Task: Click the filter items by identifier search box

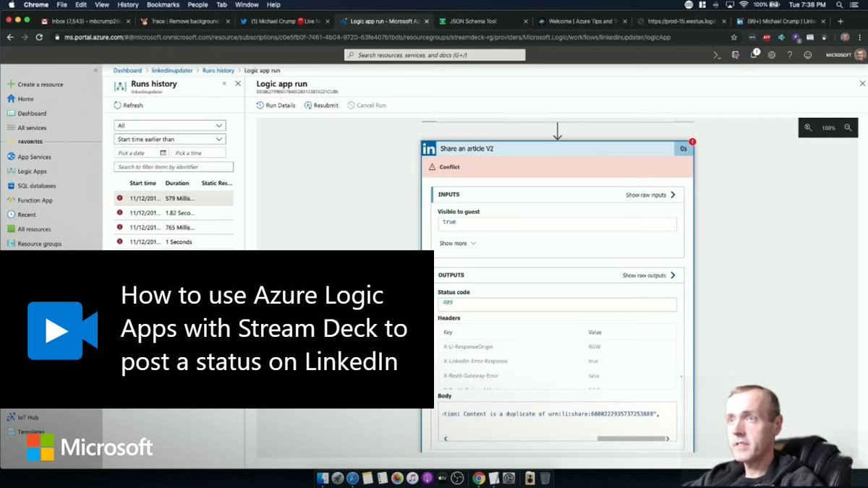Action: (174, 167)
